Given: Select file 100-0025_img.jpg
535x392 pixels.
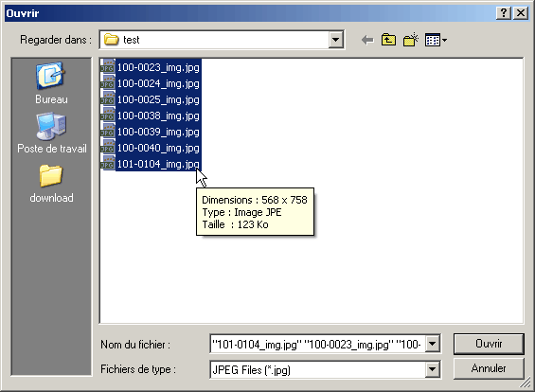Looking at the screenshot, I should click(158, 99).
